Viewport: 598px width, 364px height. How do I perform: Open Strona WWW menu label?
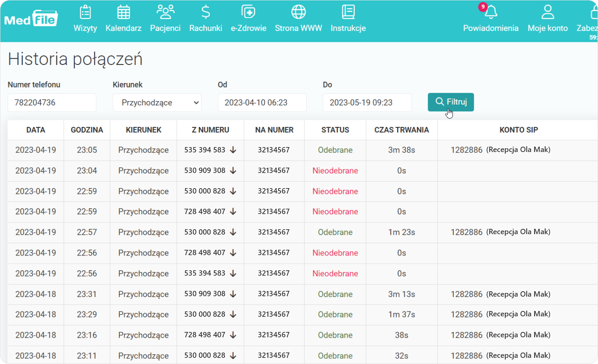click(299, 28)
